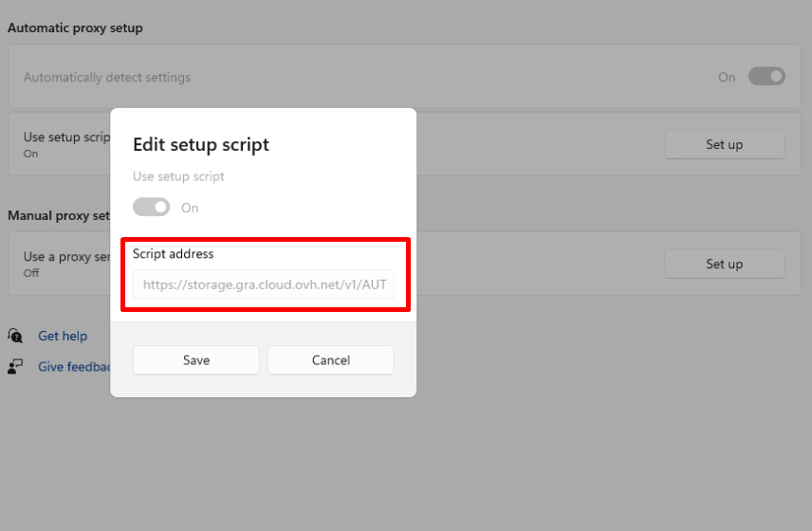Image resolution: width=812 pixels, height=531 pixels.
Task: Click the Use setup script label in dialog
Action: click(178, 176)
